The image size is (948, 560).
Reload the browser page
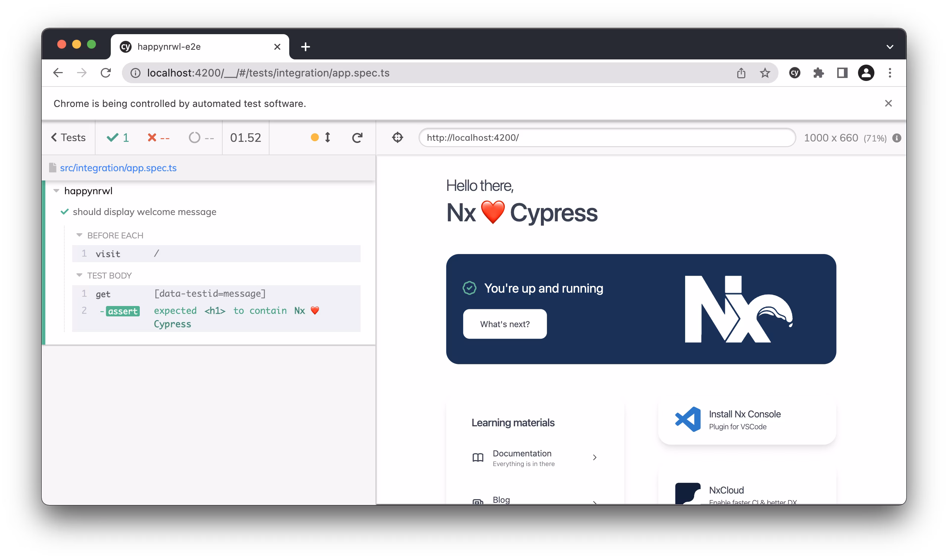click(x=106, y=73)
